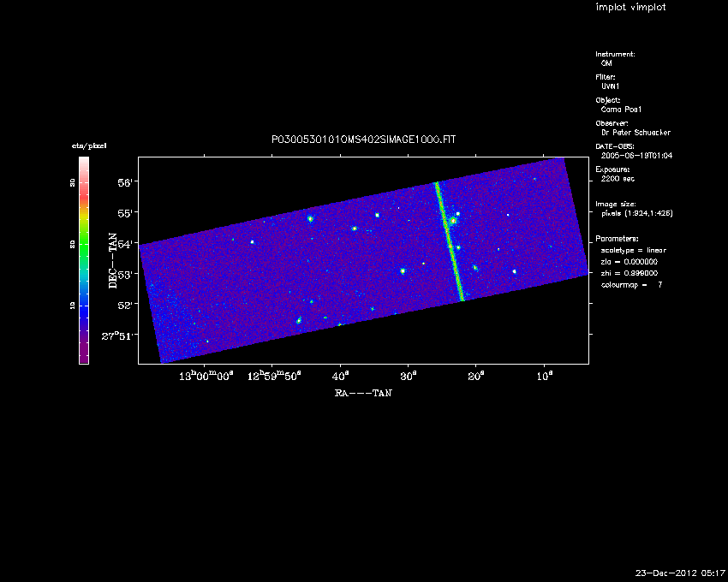This screenshot has width=728, height=582.
Task: Click the 'zhi = 0.999000' parameter
Action: click(630, 273)
